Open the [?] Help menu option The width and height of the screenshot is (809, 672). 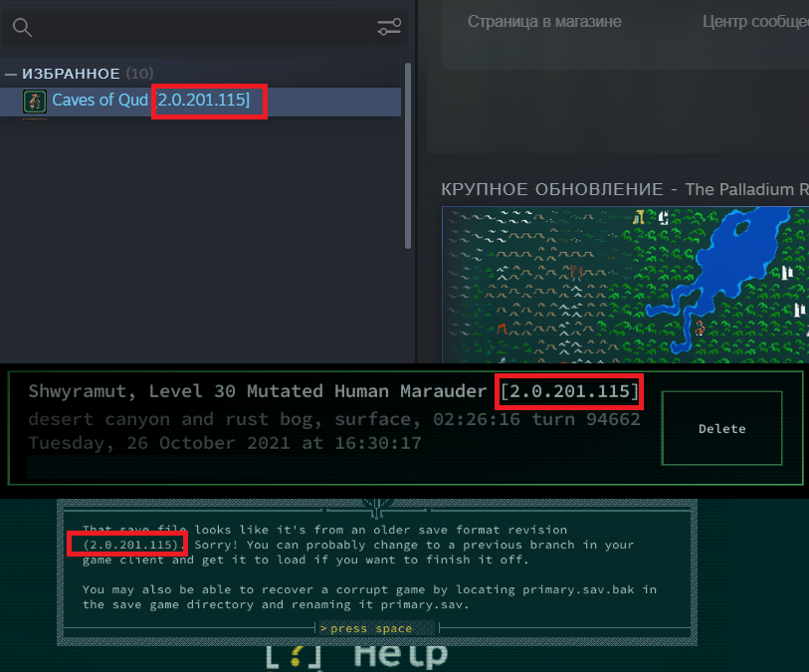click(356, 656)
